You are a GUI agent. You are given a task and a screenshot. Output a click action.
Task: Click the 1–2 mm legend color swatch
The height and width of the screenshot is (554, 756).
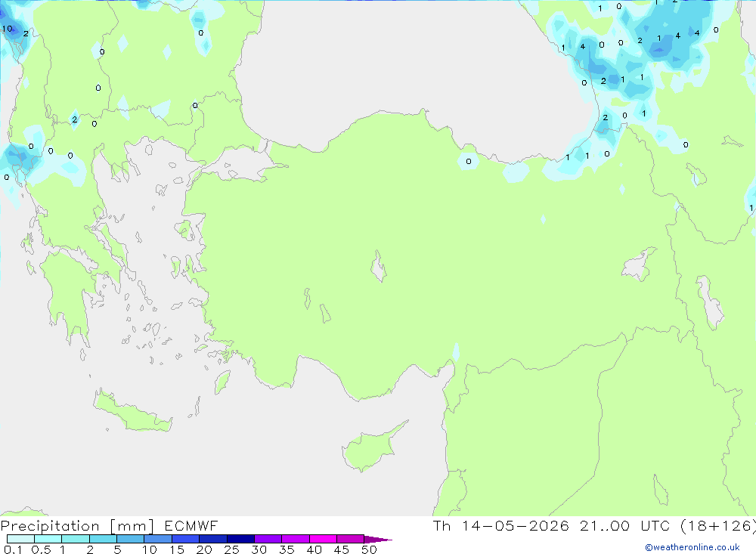75,539
